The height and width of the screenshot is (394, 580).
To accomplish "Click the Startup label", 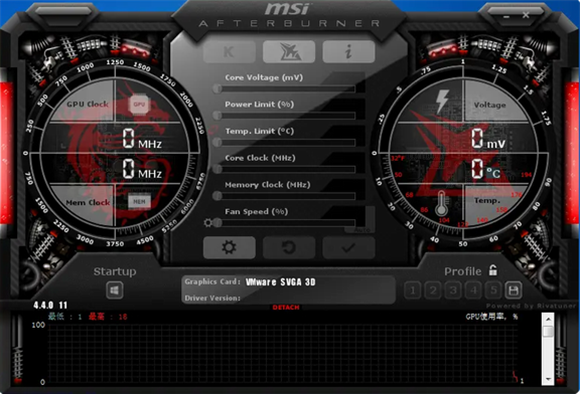I will coord(115,272).
